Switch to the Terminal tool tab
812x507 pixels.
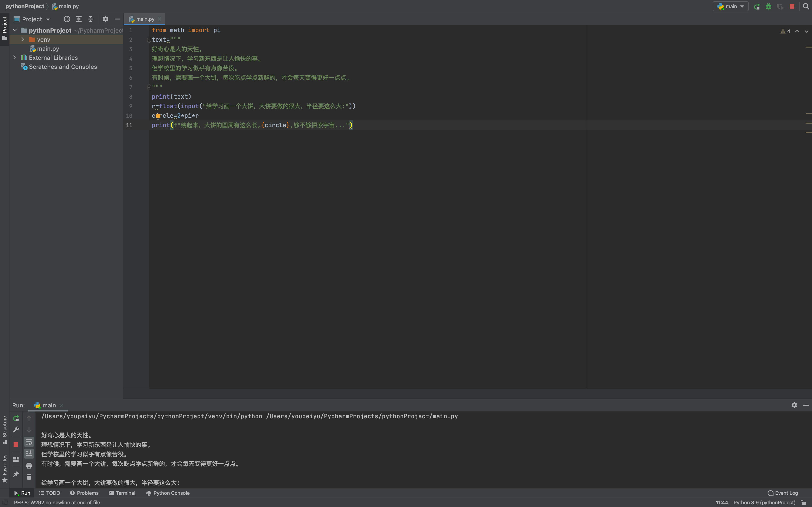point(122,493)
